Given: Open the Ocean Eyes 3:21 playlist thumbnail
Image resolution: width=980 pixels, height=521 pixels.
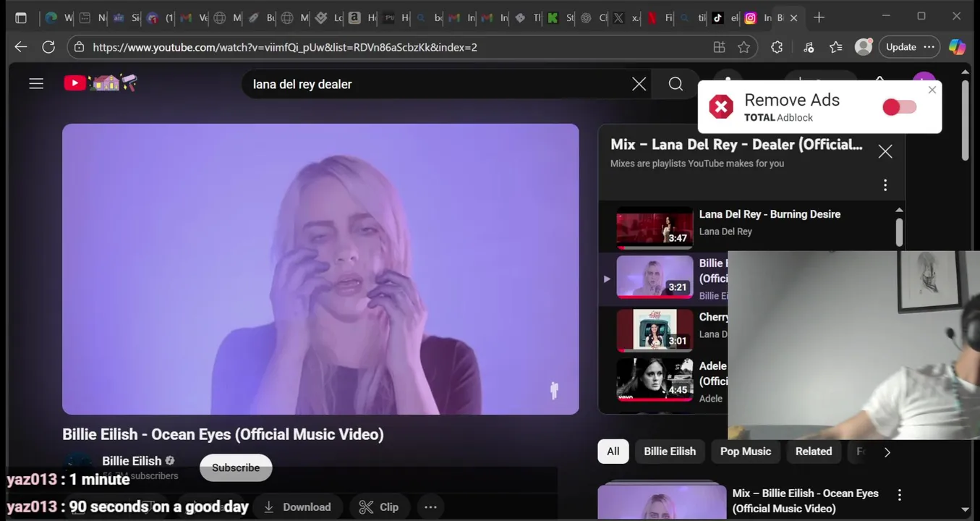Looking at the screenshot, I should tap(655, 277).
